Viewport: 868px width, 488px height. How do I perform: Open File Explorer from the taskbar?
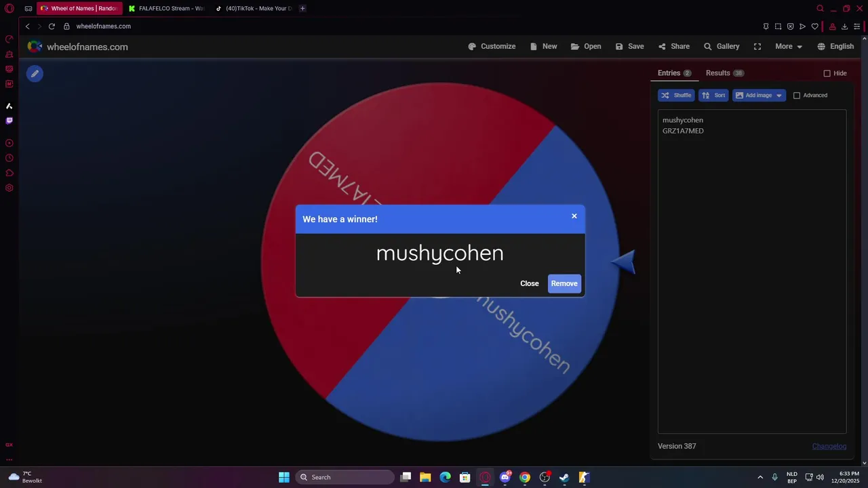point(425,477)
